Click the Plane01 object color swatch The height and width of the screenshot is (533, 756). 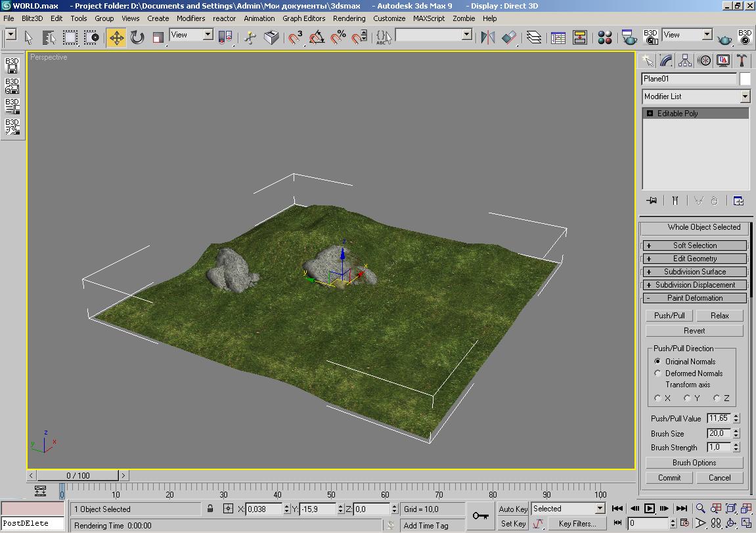point(745,79)
